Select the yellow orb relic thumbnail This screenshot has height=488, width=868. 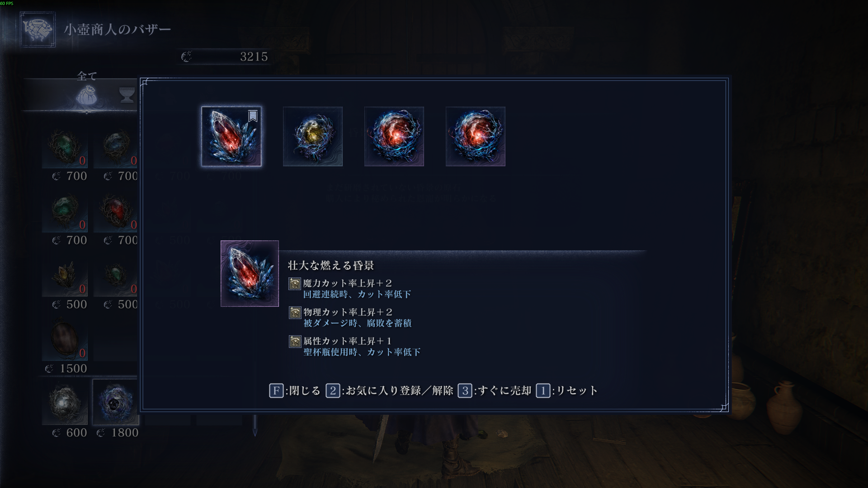click(312, 136)
